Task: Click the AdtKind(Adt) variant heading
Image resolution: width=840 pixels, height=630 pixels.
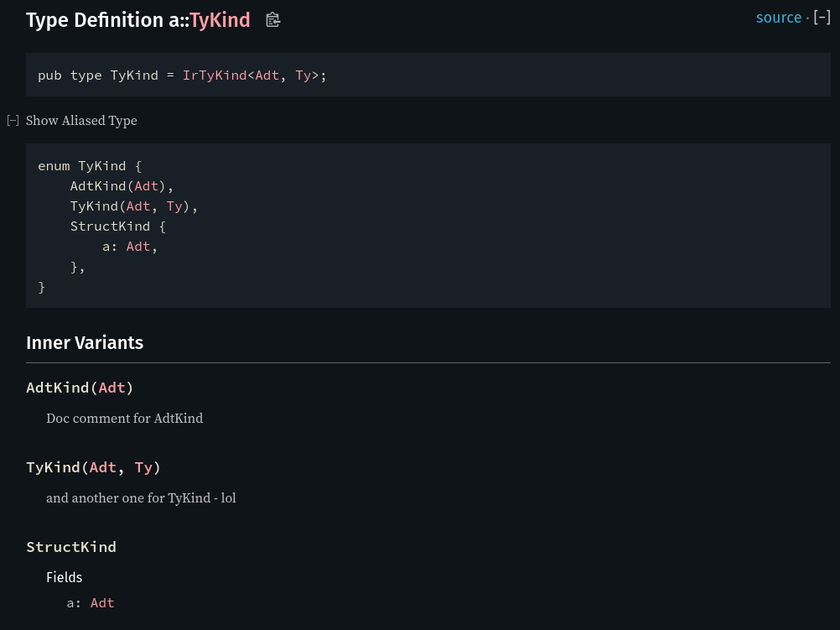Action: click(x=58, y=387)
